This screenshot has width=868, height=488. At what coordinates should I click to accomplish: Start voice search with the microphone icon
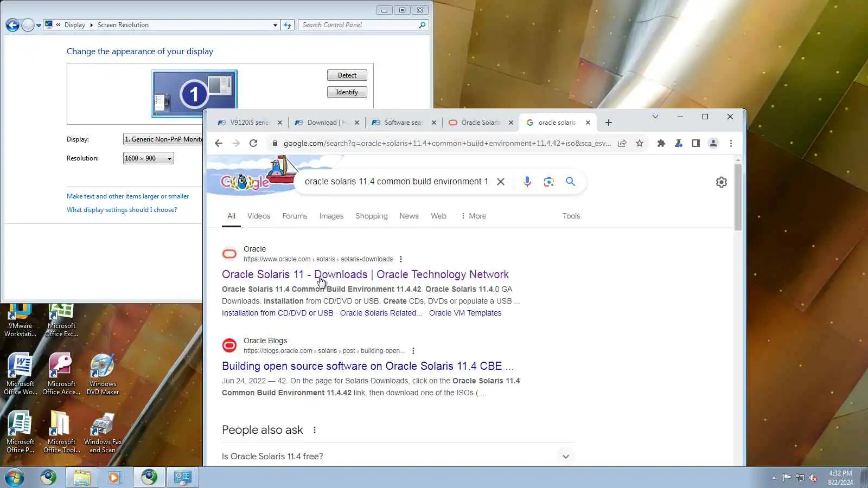pos(527,182)
